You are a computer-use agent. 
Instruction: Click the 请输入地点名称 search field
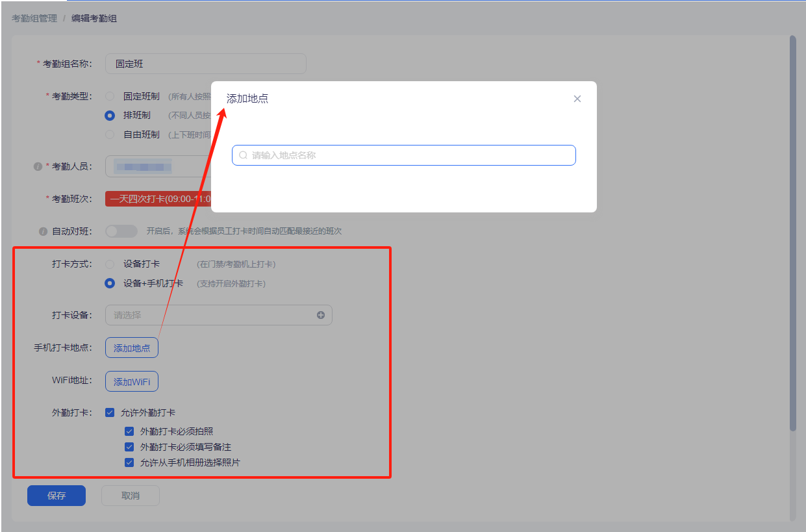pyautogui.click(x=409, y=155)
